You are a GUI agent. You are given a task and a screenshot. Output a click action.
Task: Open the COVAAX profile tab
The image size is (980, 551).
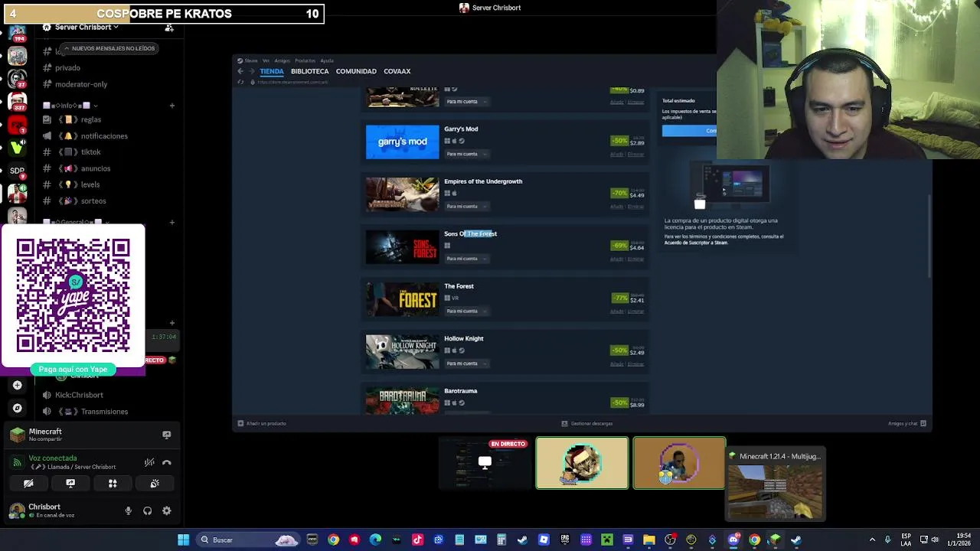397,71
